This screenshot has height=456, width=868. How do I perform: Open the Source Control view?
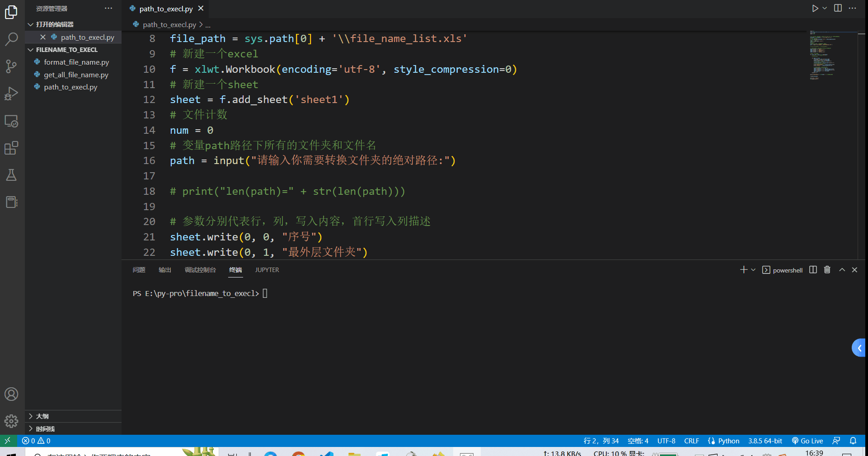click(x=11, y=66)
